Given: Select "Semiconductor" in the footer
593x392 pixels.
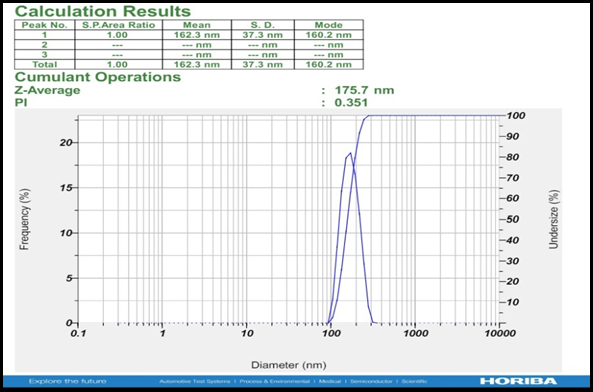Looking at the screenshot, I should tap(371, 381).
